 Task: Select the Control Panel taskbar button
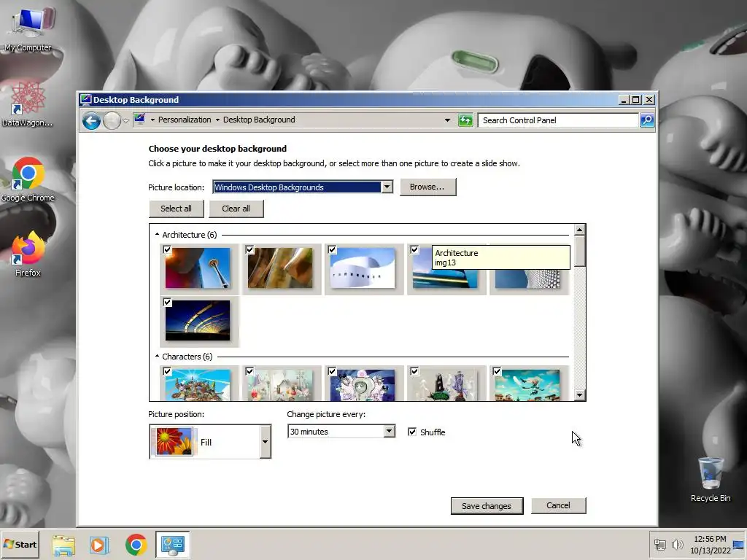[x=172, y=545]
